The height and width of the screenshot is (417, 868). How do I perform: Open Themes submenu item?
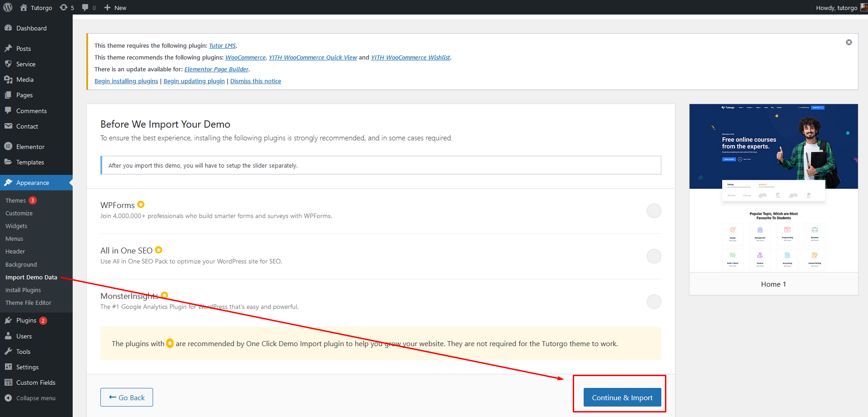click(15, 200)
